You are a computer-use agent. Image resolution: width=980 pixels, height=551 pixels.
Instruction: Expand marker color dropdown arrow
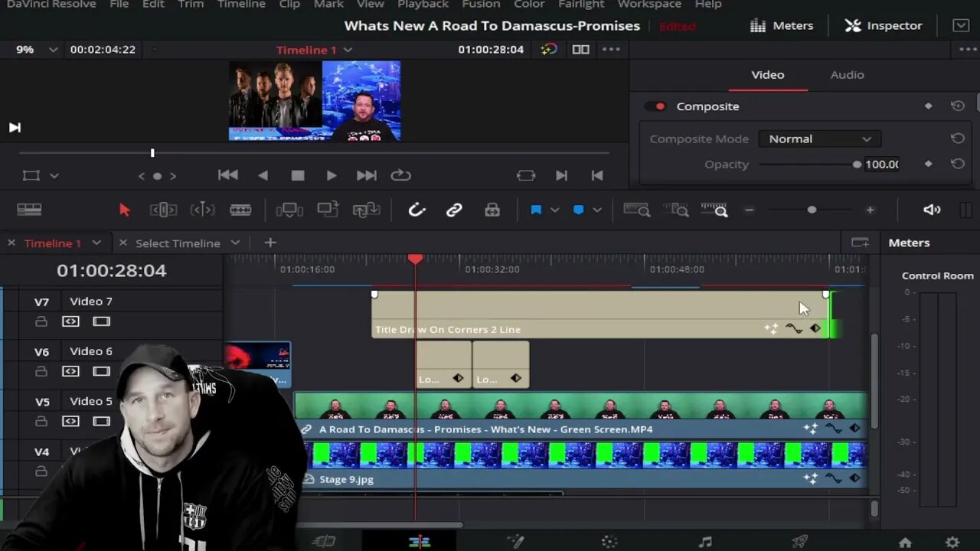(x=597, y=210)
